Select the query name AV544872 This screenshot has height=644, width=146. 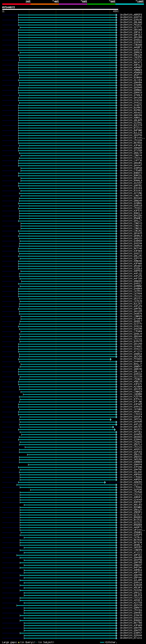8,8
